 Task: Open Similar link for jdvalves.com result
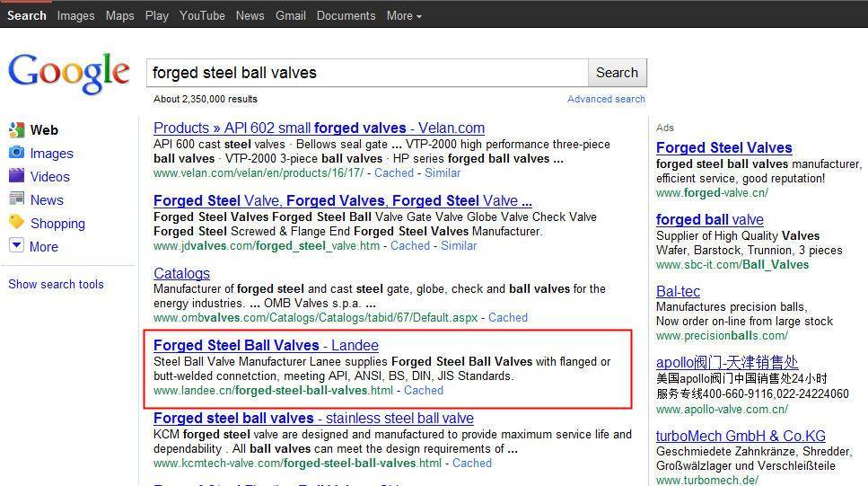coord(459,245)
